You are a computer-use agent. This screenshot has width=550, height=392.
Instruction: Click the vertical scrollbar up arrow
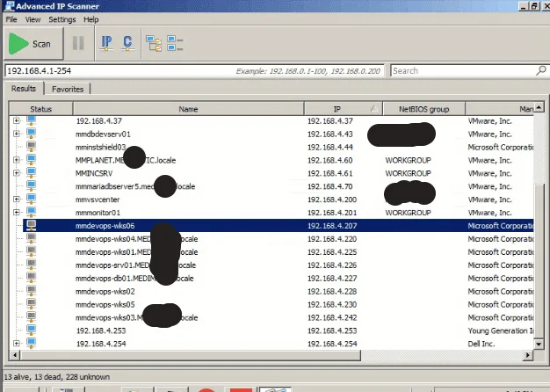[x=539, y=107]
